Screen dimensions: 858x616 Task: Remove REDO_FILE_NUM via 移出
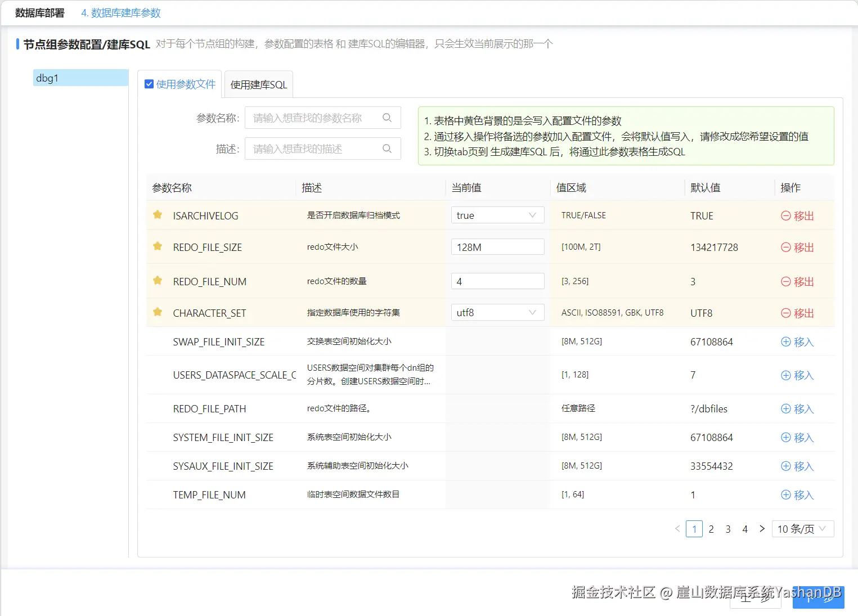797,282
